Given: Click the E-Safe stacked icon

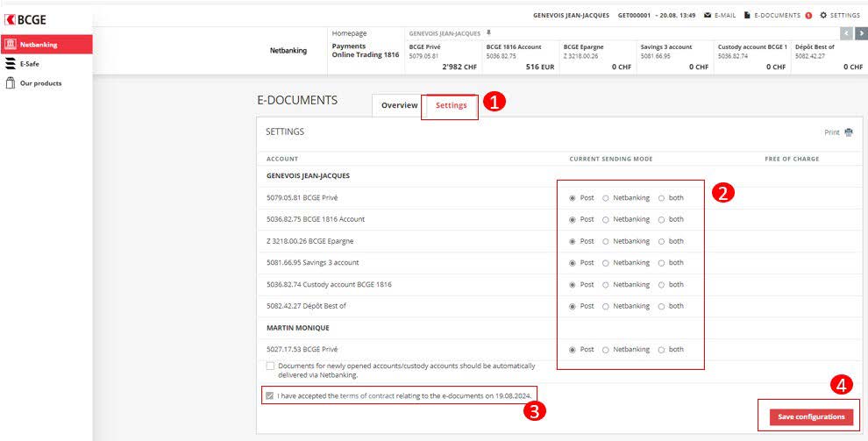Looking at the screenshot, I should click(10, 64).
